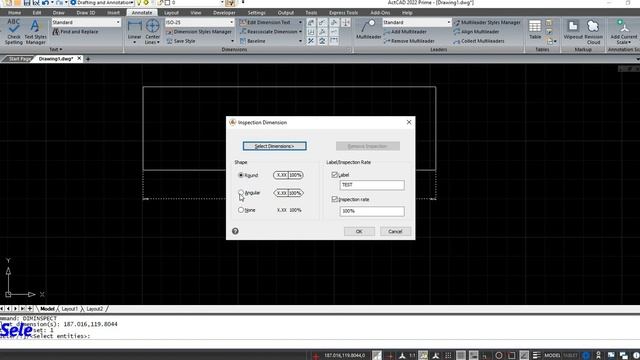The width and height of the screenshot is (640, 360).
Task: Expand the Save Style row dropdown arrow
Action: tap(232, 41)
